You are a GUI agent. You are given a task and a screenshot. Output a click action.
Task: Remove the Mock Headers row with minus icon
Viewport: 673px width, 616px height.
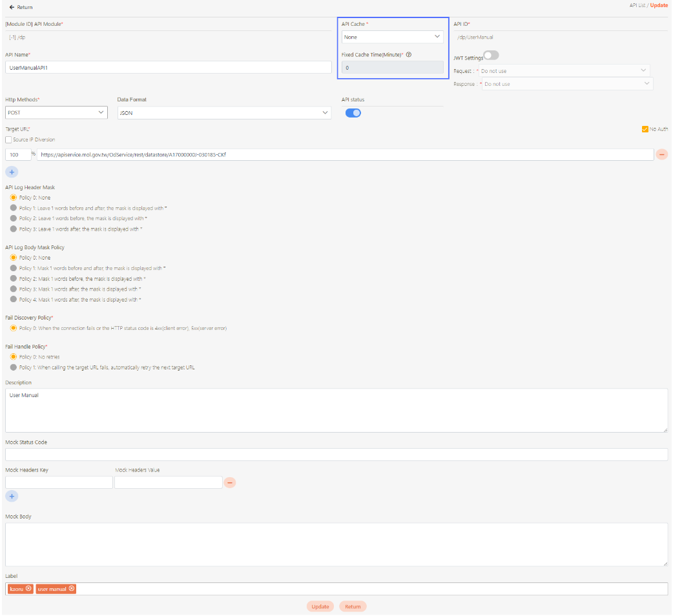pos(230,482)
